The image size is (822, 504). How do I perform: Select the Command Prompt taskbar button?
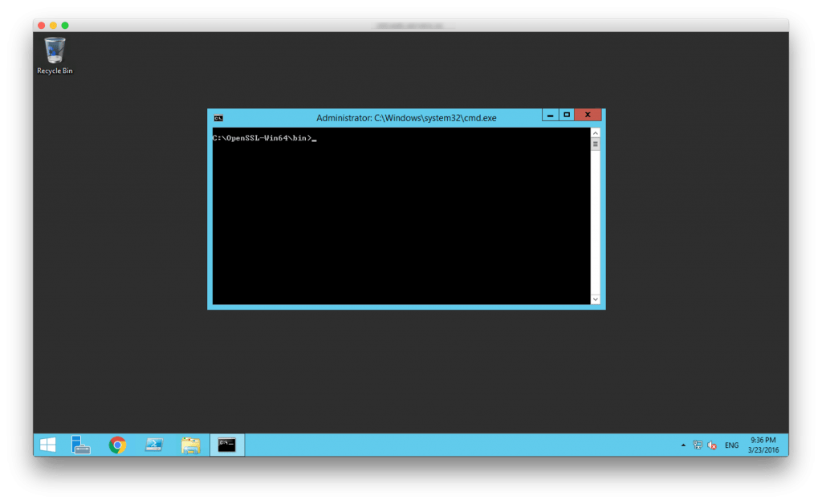point(226,445)
